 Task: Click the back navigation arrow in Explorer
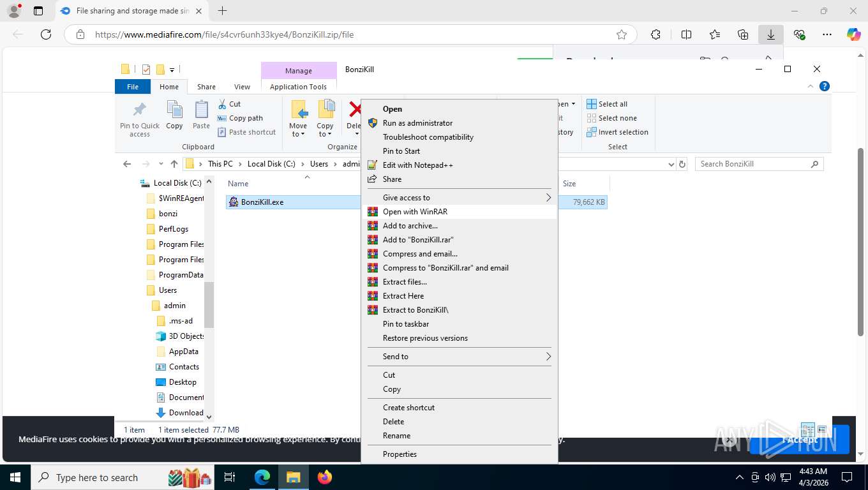(127, 164)
